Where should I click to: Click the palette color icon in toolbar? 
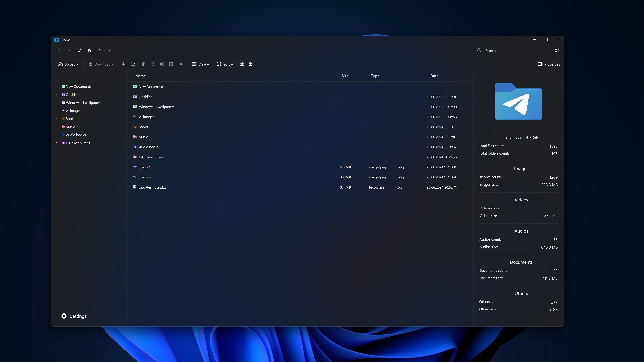pos(123,64)
